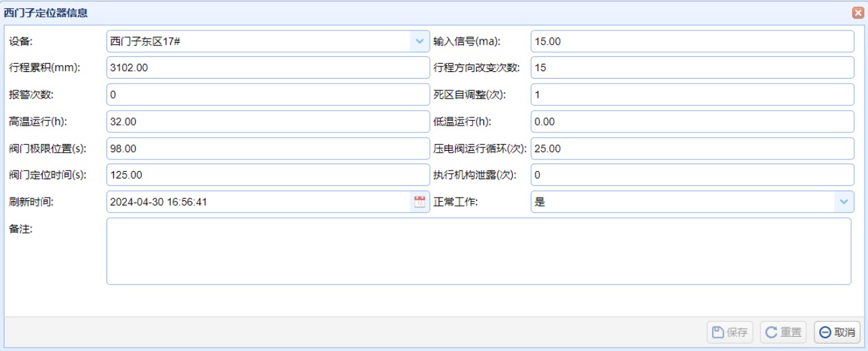Select the 行程方向改变次数 input box
This screenshot has height=351, width=868.
(692, 68)
